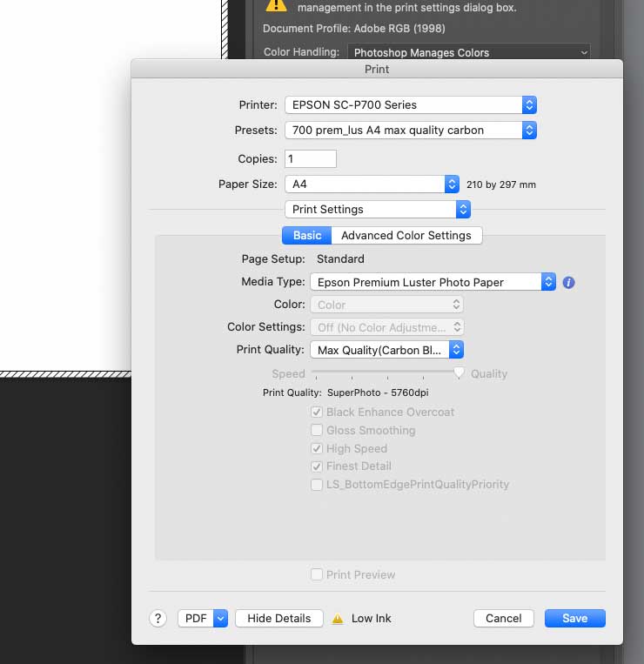The height and width of the screenshot is (664, 644).
Task: Switch to Advanced Color Settings tab
Action: click(x=406, y=236)
